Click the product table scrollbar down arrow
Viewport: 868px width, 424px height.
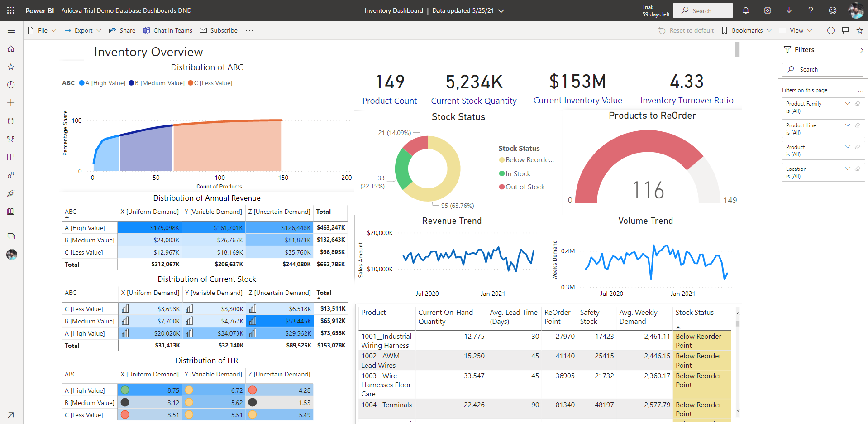click(738, 411)
